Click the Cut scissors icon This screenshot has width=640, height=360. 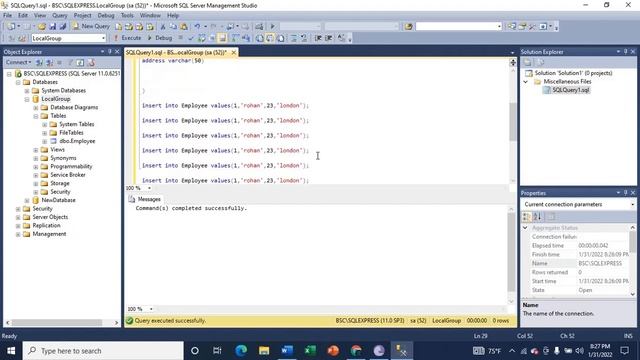click(163, 27)
